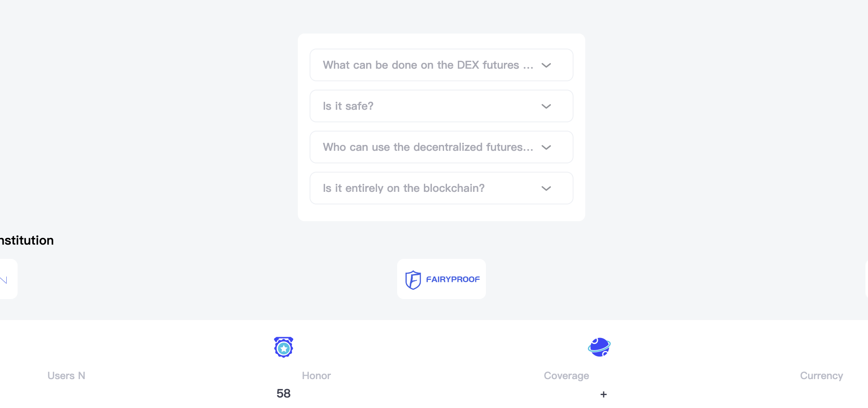Click the Honor badge medal icon

click(284, 347)
